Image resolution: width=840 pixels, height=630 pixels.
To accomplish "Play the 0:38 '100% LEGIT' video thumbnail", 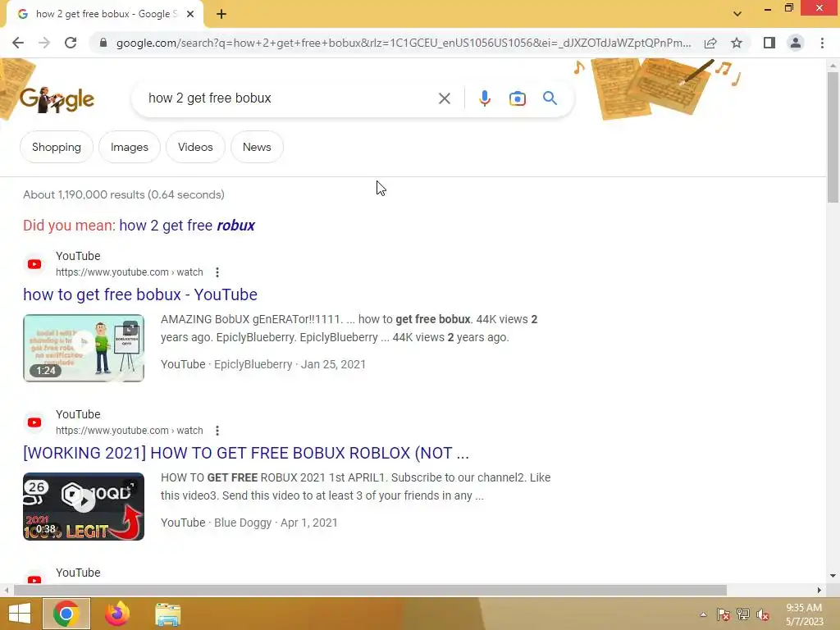I will [x=84, y=506].
